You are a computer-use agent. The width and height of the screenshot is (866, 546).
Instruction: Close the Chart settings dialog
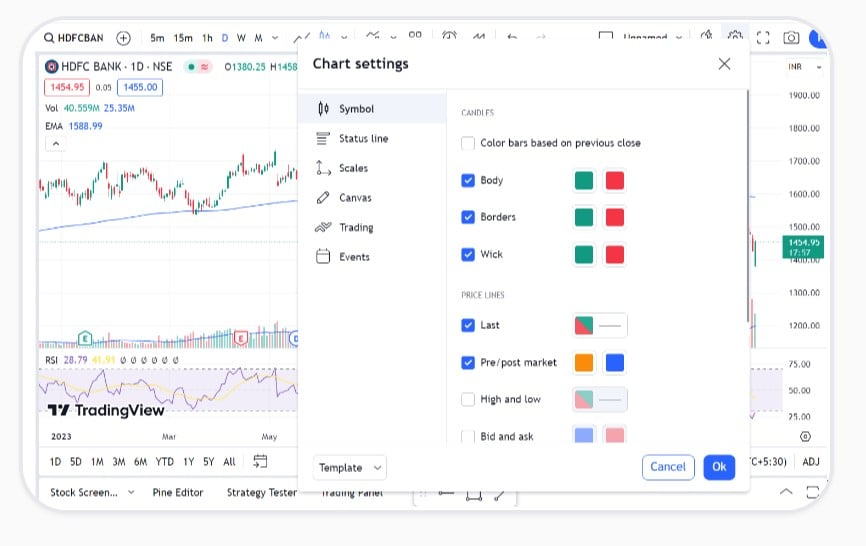coord(724,64)
